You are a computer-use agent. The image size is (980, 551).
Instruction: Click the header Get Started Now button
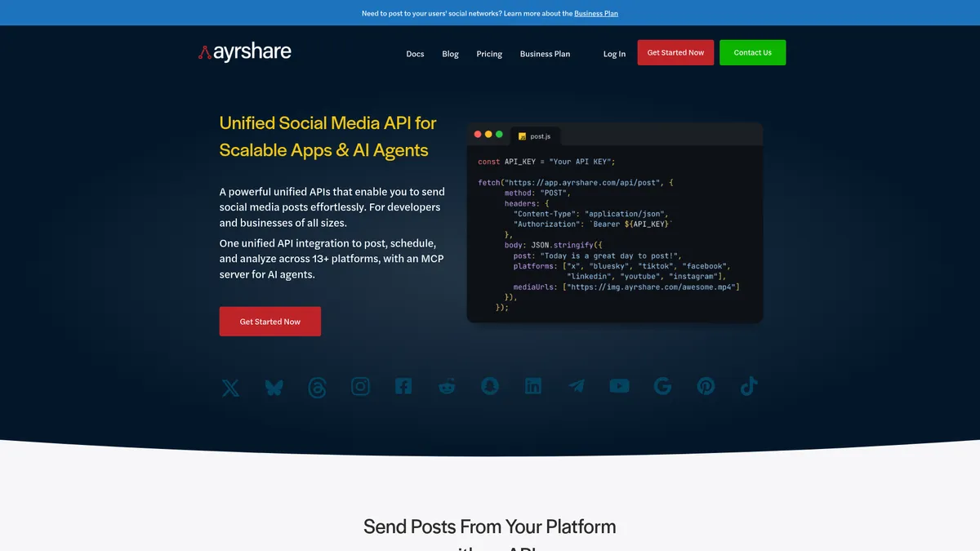tap(675, 52)
